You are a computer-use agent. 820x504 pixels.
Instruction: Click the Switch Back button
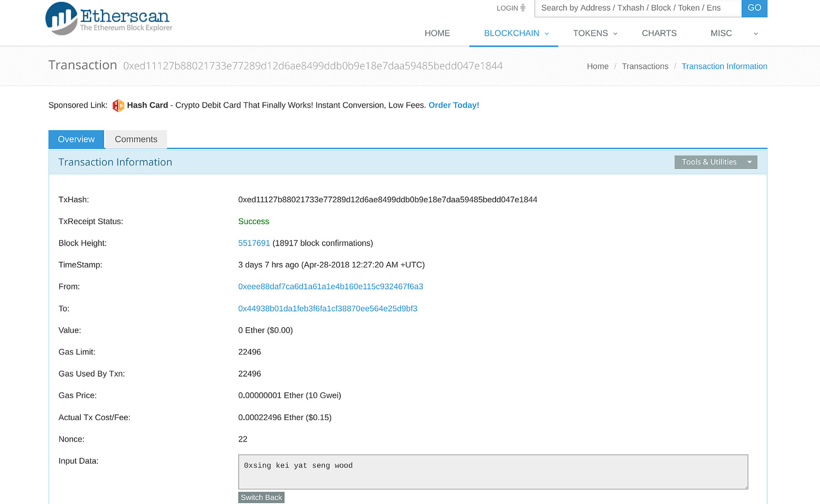(x=261, y=498)
